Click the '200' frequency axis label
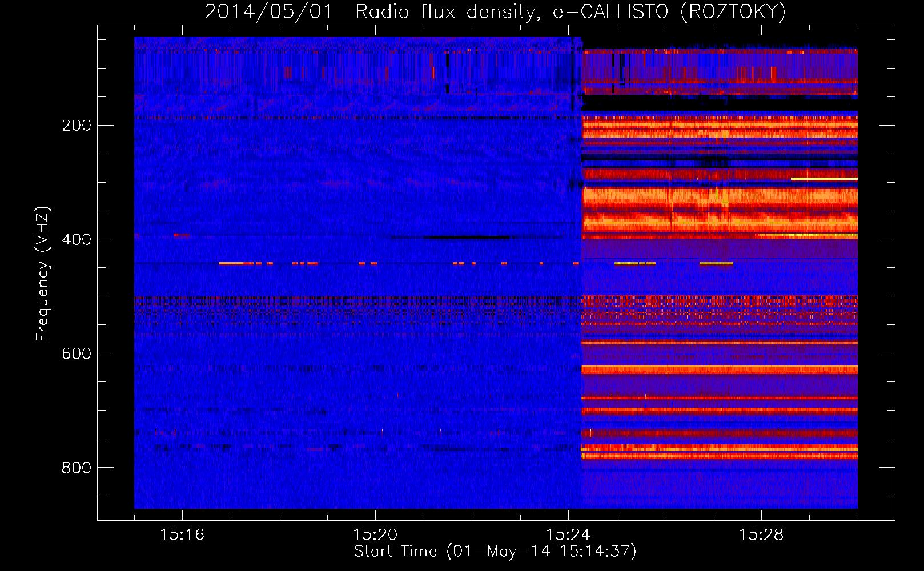Screen dimensions: 924x571 (x=77, y=125)
